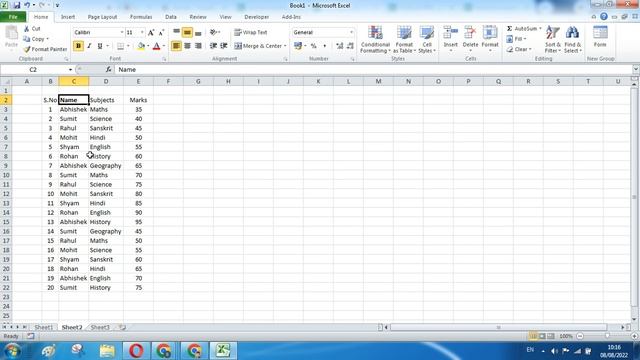Screen dimensions: 640x360
Task: Increase font size with grow icon
Action: 151,32
